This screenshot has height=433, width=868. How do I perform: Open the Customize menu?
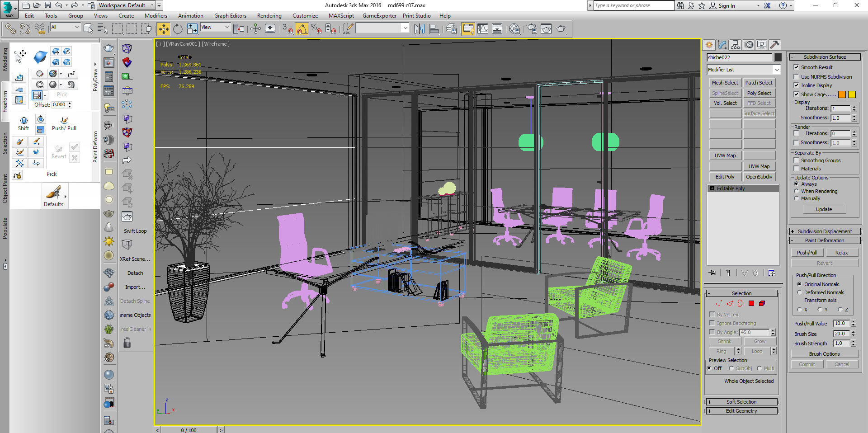[305, 16]
